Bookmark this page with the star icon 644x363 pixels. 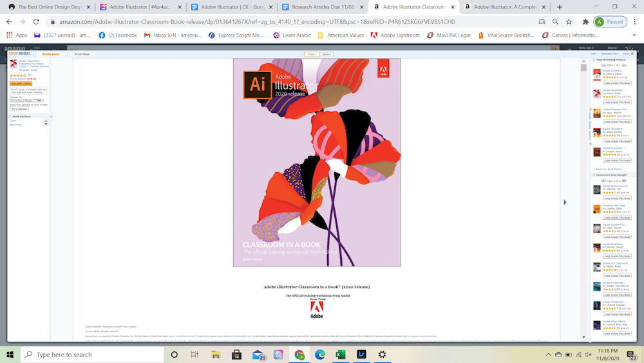569,22
